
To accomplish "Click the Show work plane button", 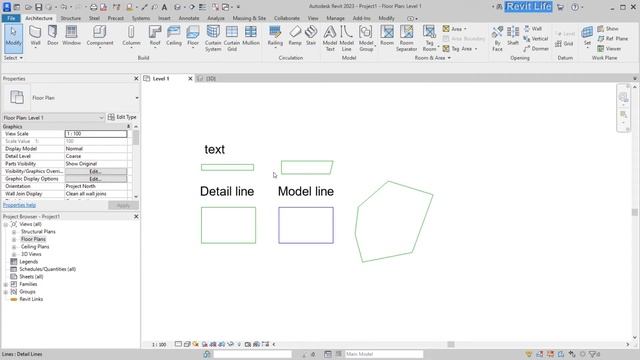I will click(608, 29).
